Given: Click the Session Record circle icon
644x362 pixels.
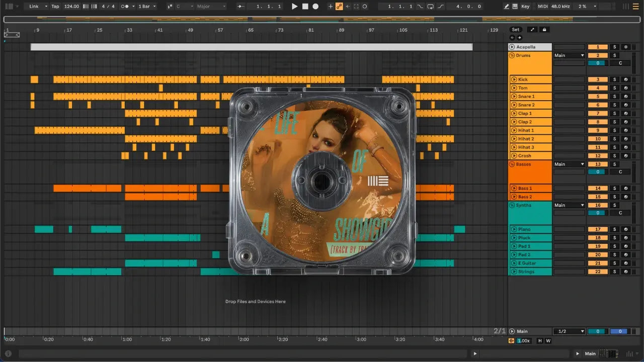Looking at the screenshot, I should point(365,7).
